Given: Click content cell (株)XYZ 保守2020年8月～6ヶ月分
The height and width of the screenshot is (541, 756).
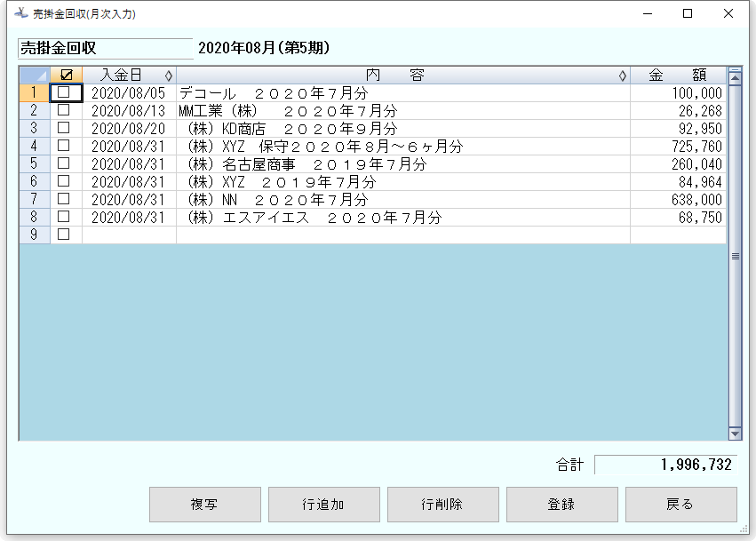Looking at the screenshot, I should (403, 146).
